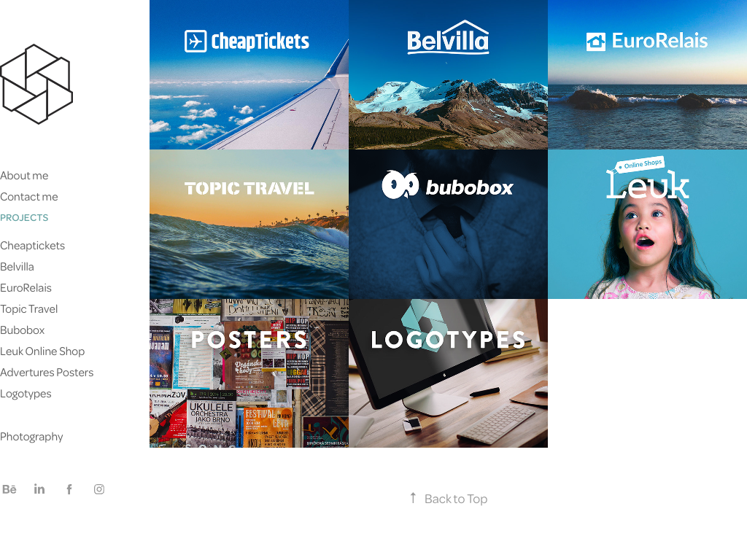
Task: Open the bubobox project tile
Action: pyautogui.click(x=449, y=225)
